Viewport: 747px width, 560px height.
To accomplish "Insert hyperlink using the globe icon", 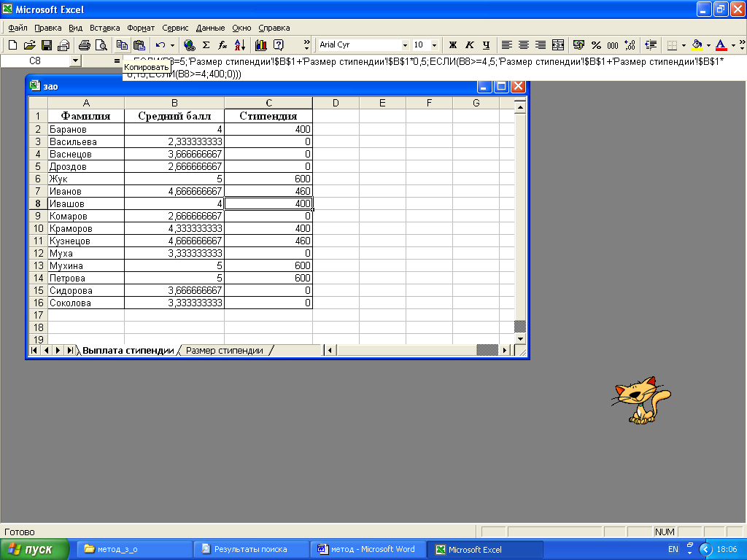I will click(x=189, y=44).
